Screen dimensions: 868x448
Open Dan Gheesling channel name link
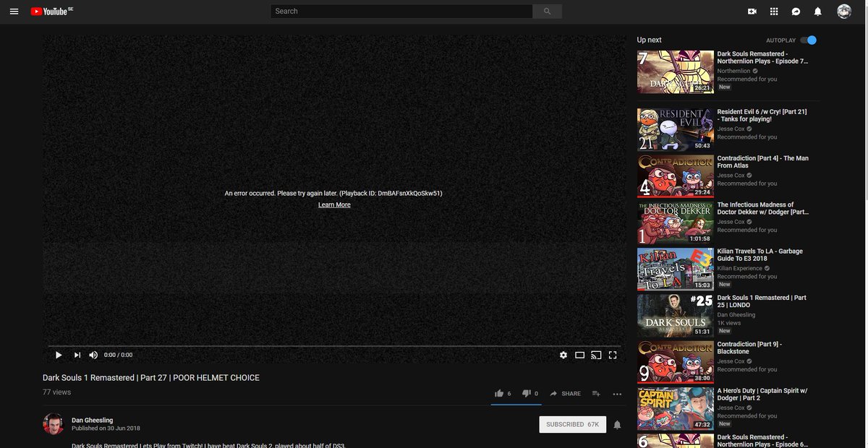coord(92,421)
